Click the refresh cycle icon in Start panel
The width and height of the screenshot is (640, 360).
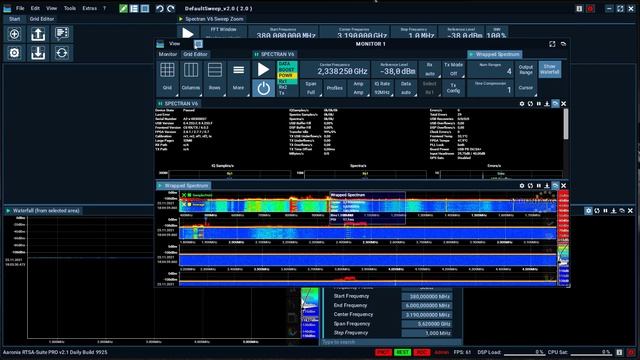[62, 53]
